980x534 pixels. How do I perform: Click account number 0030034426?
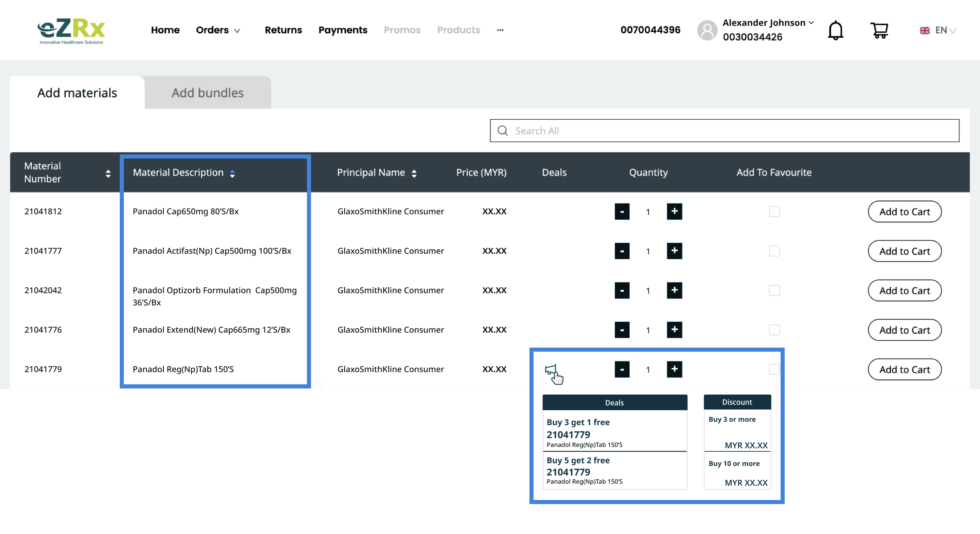(752, 37)
